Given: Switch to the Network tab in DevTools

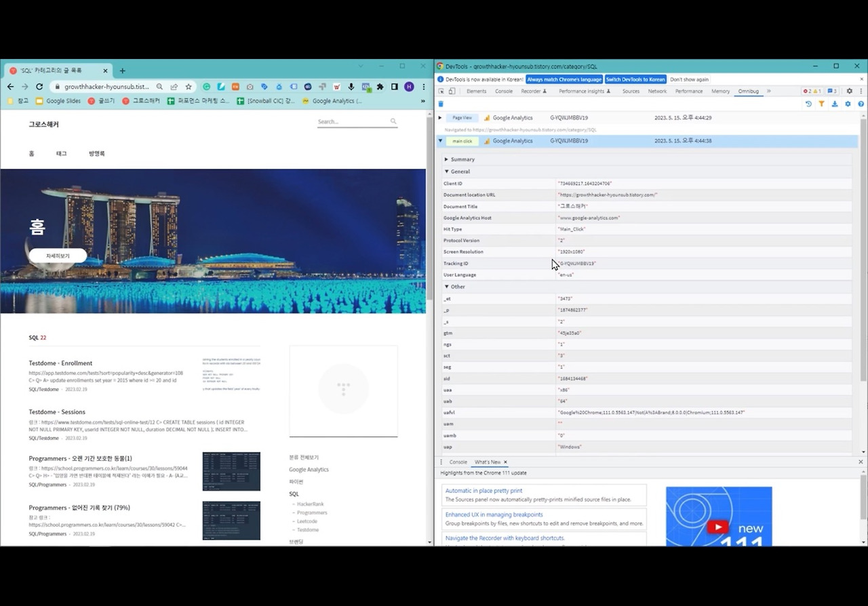Looking at the screenshot, I should (657, 91).
